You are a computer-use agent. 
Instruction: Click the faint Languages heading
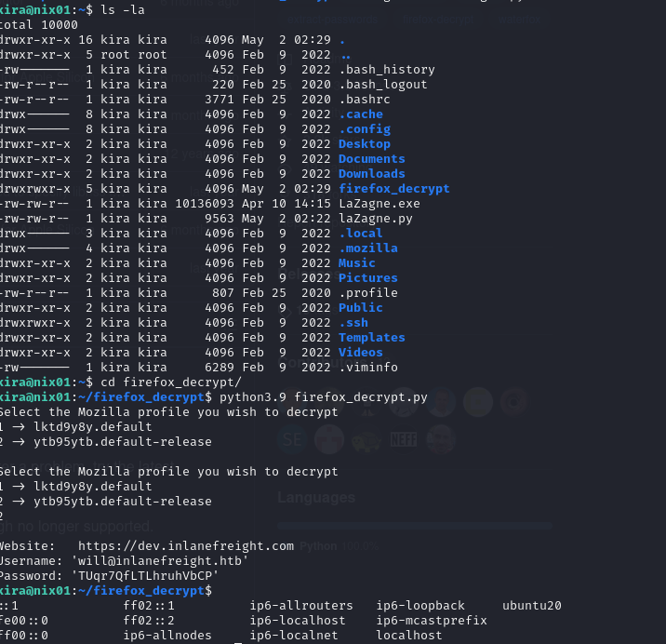316,497
